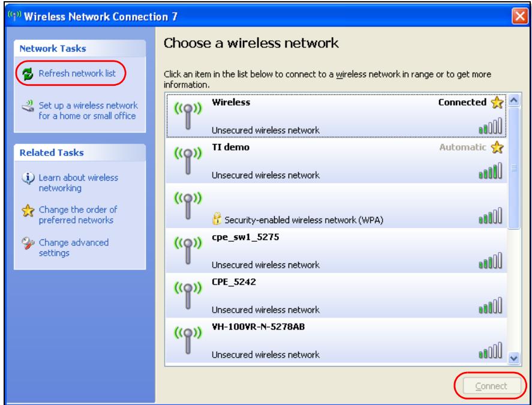This screenshot has width=532, height=405.
Task: Click the wireless icon in the title bar
Action: click(14, 16)
